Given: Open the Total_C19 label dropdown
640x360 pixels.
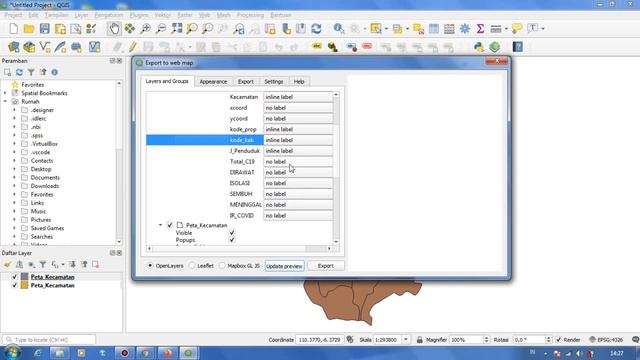Looking at the screenshot, I should 298,162.
